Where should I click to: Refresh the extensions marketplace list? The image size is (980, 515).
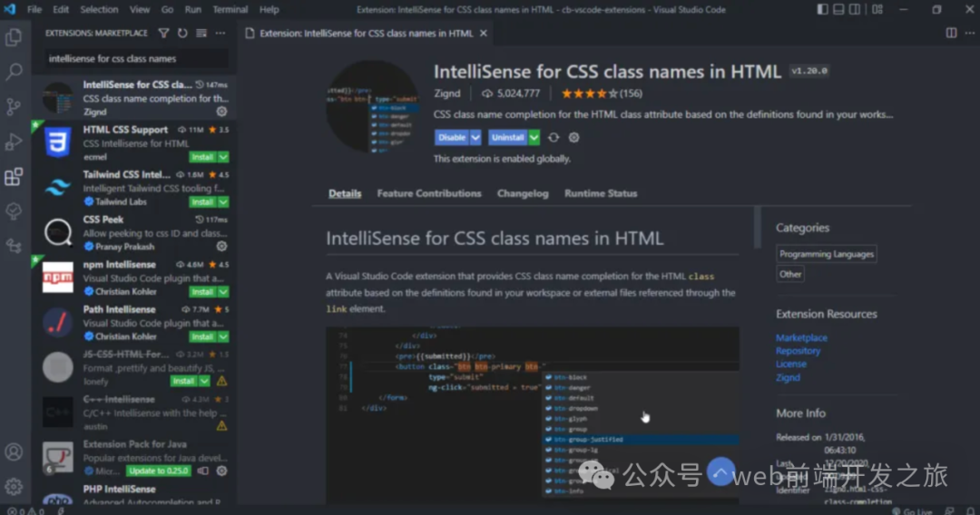pos(182,33)
